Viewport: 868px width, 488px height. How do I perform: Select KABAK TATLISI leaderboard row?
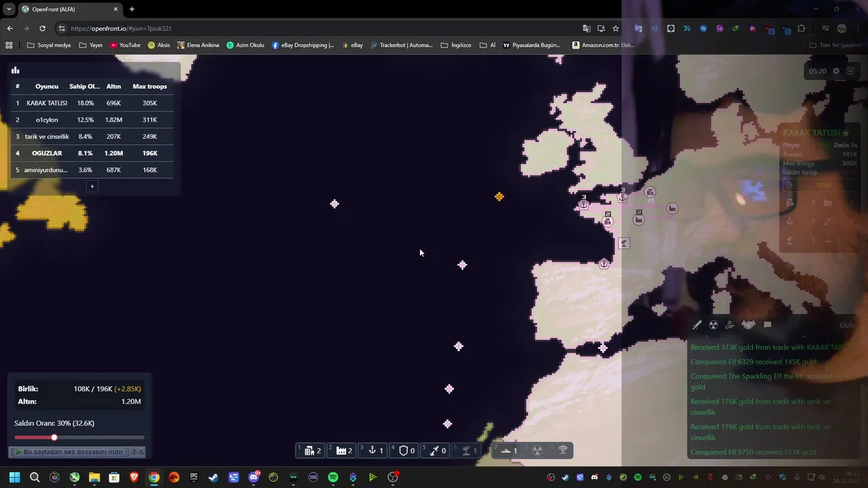(x=92, y=103)
